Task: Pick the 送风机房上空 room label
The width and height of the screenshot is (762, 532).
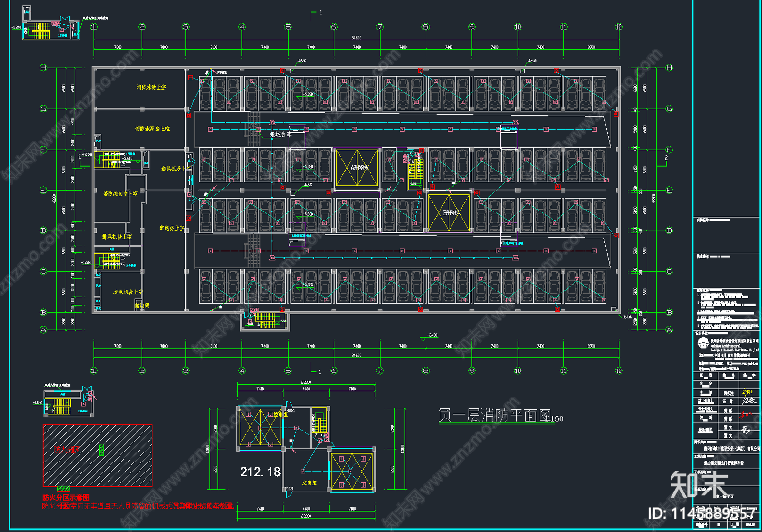Action: point(176,169)
